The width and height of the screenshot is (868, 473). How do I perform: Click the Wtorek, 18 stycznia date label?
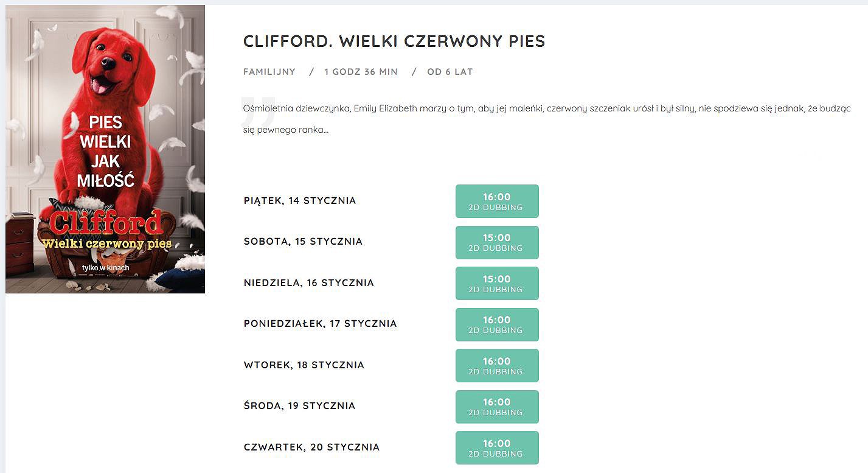[x=304, y=365]
